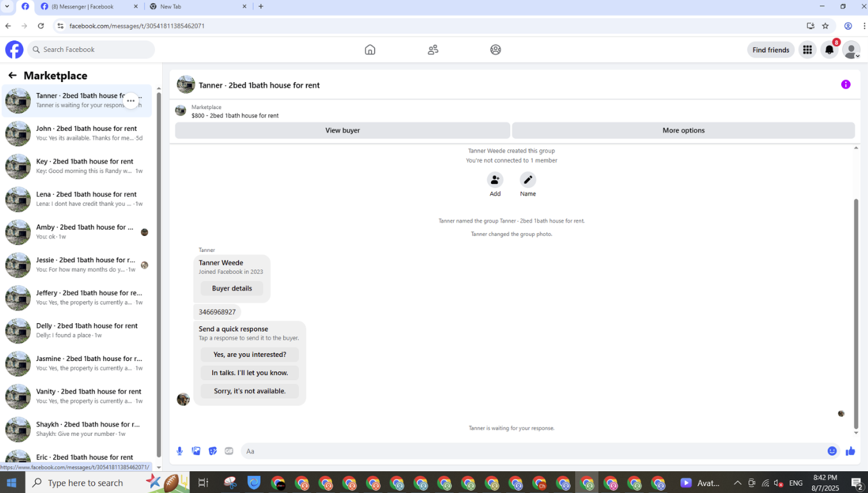Open Shaykh 2bed 1bath conversation

pyautogui.click(x=77, y=430)
